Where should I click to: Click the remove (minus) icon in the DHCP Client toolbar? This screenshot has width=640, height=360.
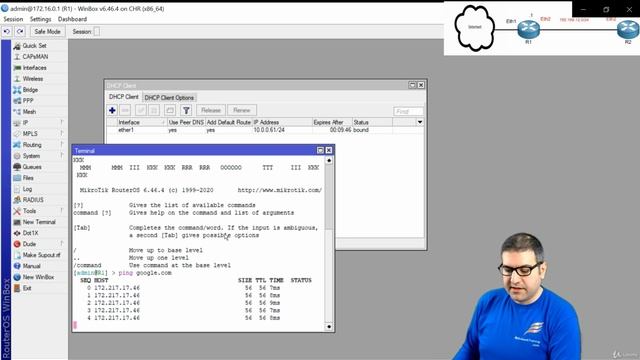(x=125, y=110)
